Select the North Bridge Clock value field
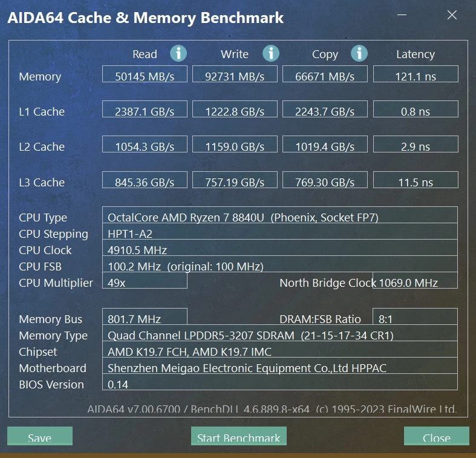The height and width of the screenshot is (458, 476). click(415, 281)
